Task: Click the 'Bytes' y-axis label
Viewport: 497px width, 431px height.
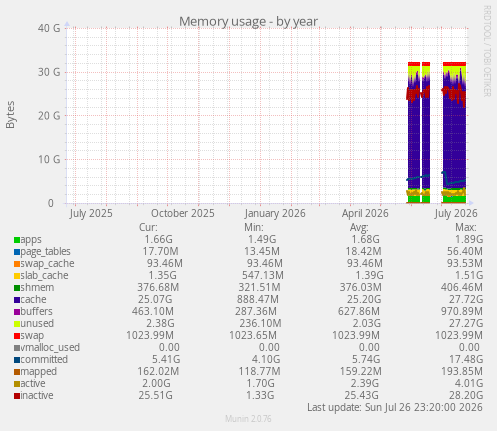Action: 10,115
